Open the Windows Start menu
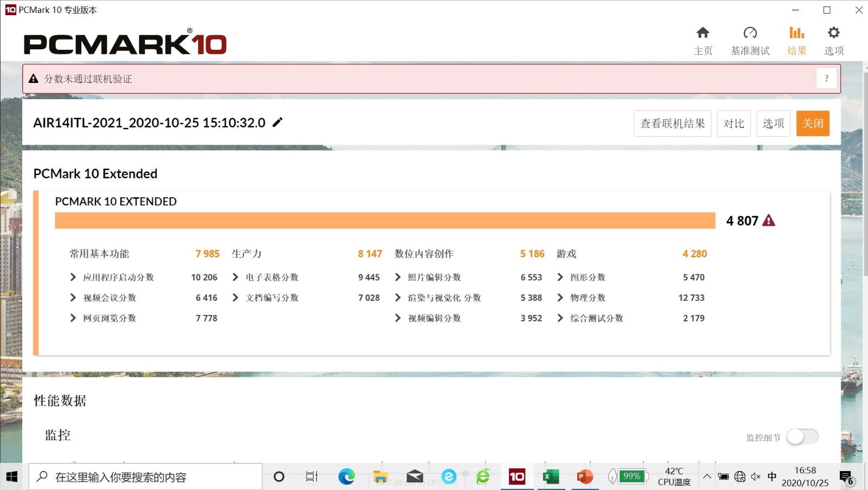Viewport: 868px width, 490px height. pyautogui.click(x=12, y=477)
